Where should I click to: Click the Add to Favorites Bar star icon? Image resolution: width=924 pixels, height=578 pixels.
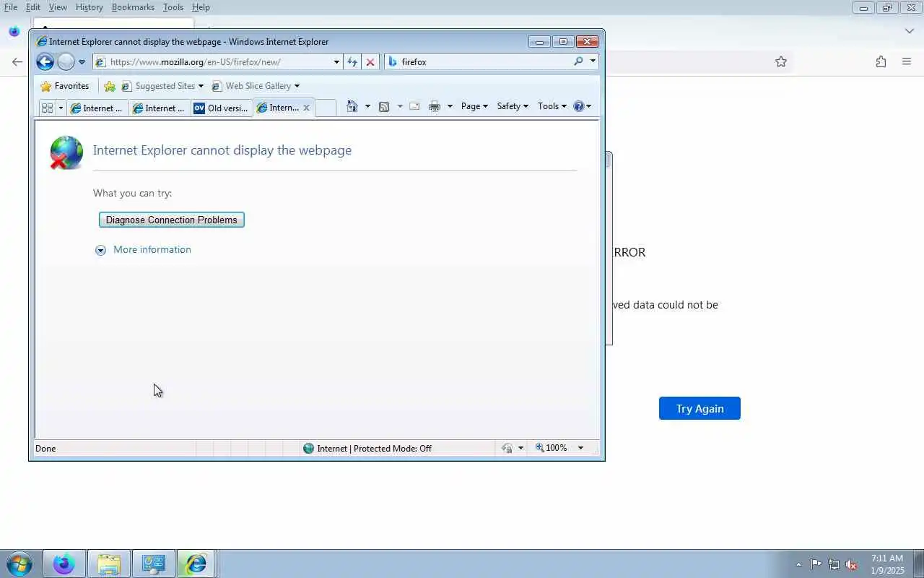point(110,86)
